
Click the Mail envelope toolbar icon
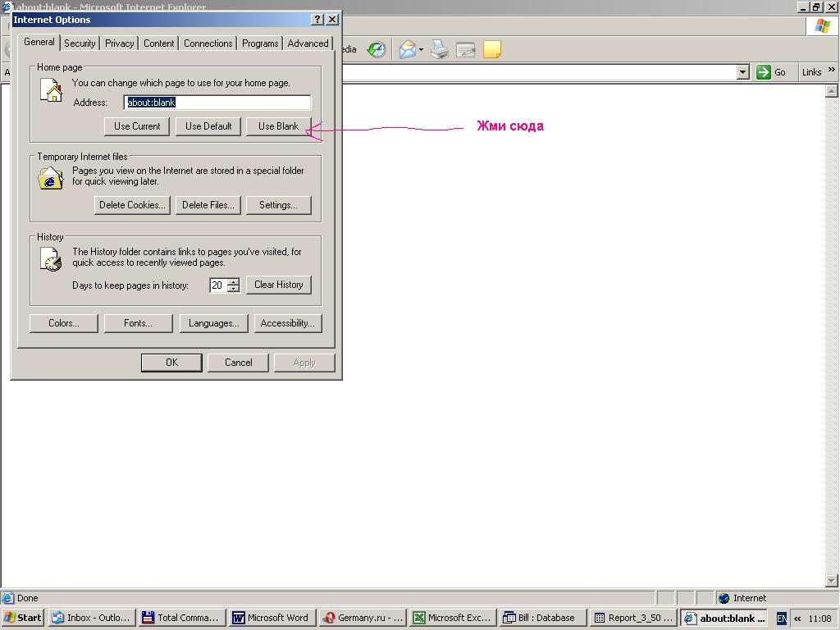tap(407, 50)
